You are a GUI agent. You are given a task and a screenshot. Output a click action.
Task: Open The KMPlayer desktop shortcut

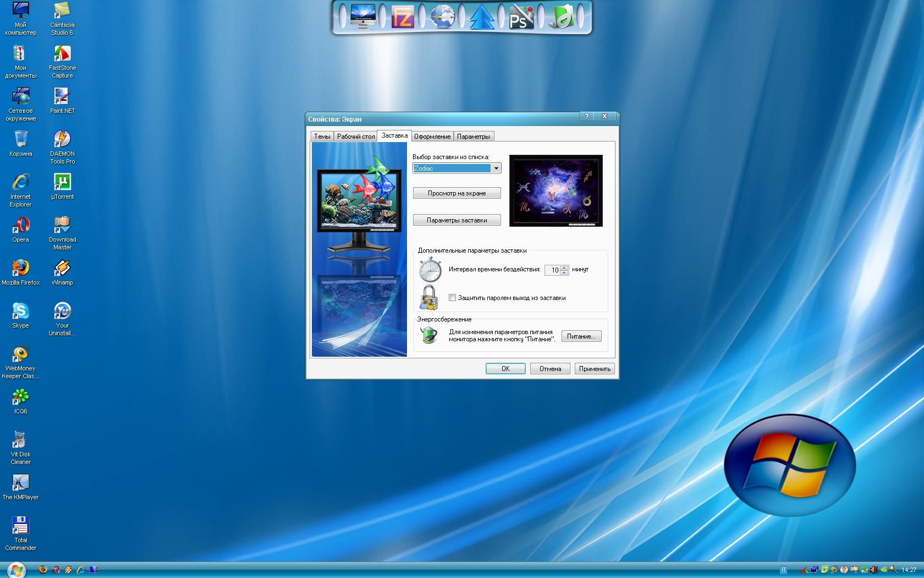21,487
